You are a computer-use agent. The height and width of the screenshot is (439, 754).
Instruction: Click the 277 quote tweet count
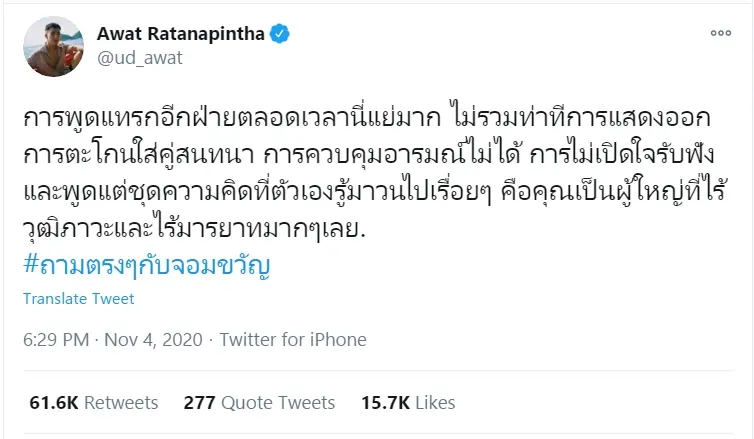pos(200,403)
